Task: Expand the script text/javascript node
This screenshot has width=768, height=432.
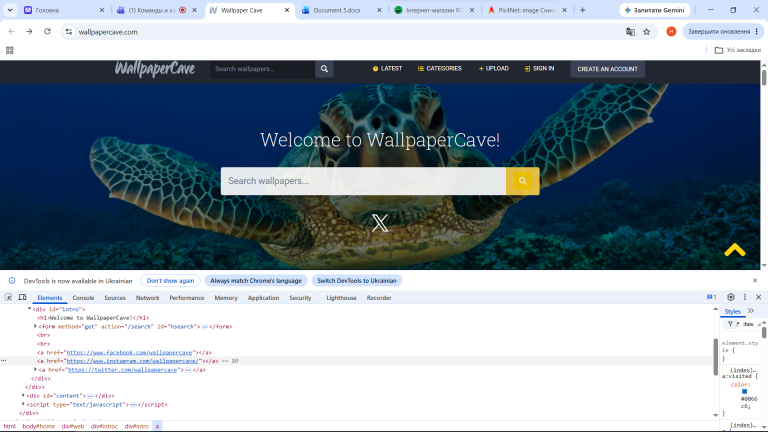Action: (x=24, y=404)
